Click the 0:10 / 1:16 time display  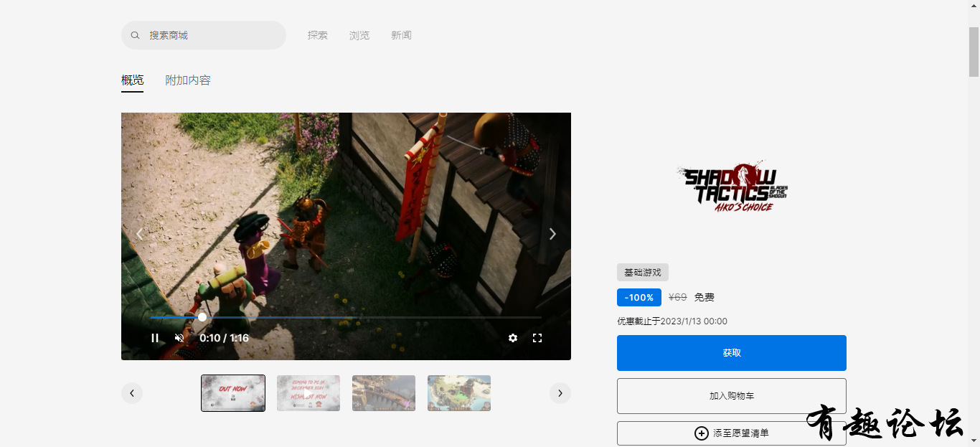pos(224,338)
